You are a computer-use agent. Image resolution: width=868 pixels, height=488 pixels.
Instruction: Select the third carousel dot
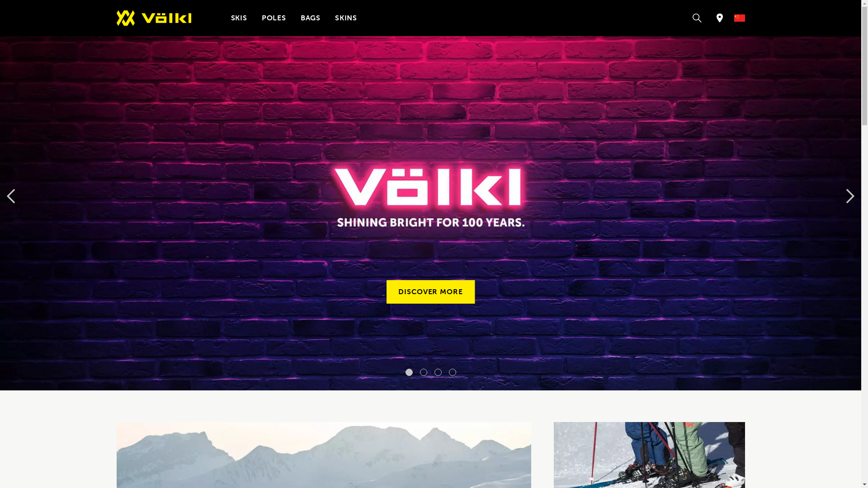coord(438,372)
